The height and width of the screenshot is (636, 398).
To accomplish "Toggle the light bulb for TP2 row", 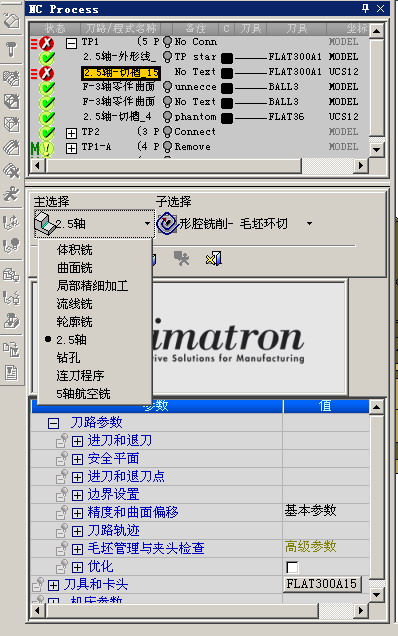I will tap(167, 132).
